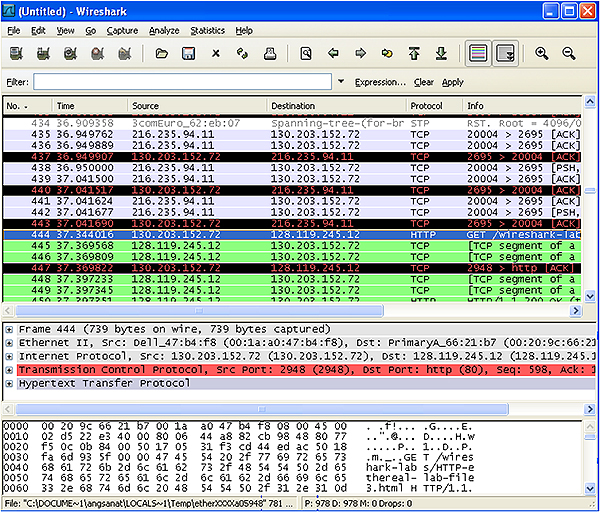Click hex offset 0040 line
Image resolution: width=600 pixels, height=512 pixels.
pyautogui.click(x=239, y=468)
